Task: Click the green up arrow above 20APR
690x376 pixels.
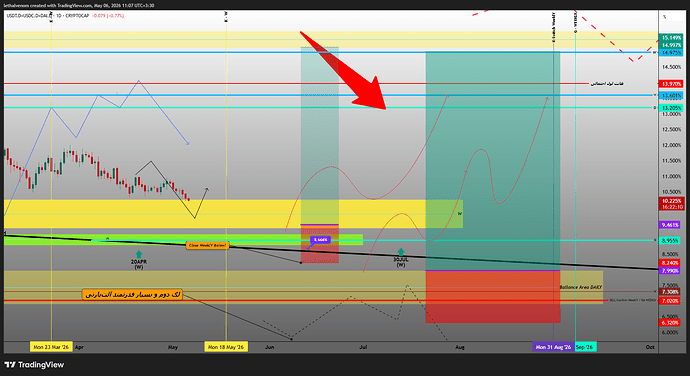Action: pyautogui.click(x=139, y=254)
